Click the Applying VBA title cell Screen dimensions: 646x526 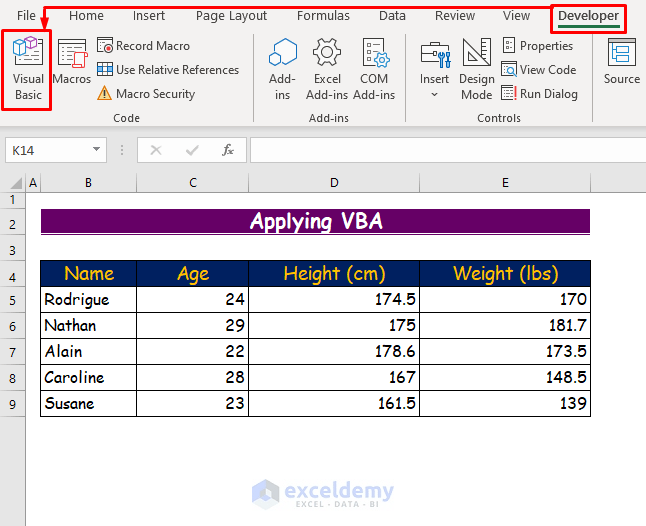click(x=315, y=221)
